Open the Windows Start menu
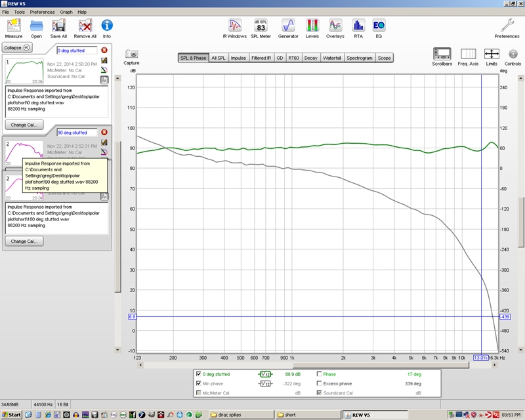 click(x=12, y=415)
